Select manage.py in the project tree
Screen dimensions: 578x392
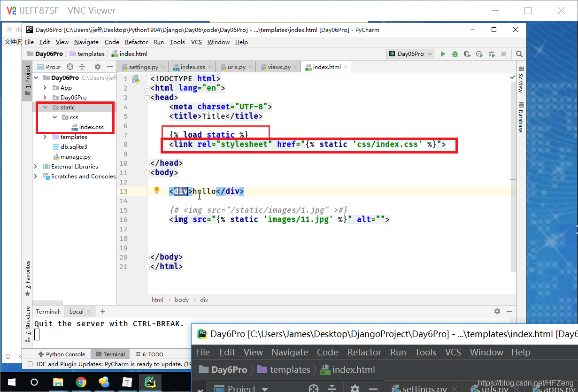point(71,157)
